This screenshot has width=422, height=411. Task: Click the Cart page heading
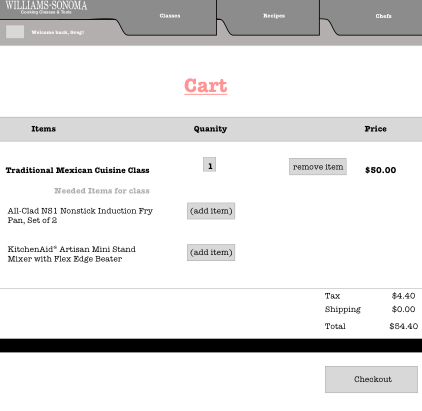206,86
